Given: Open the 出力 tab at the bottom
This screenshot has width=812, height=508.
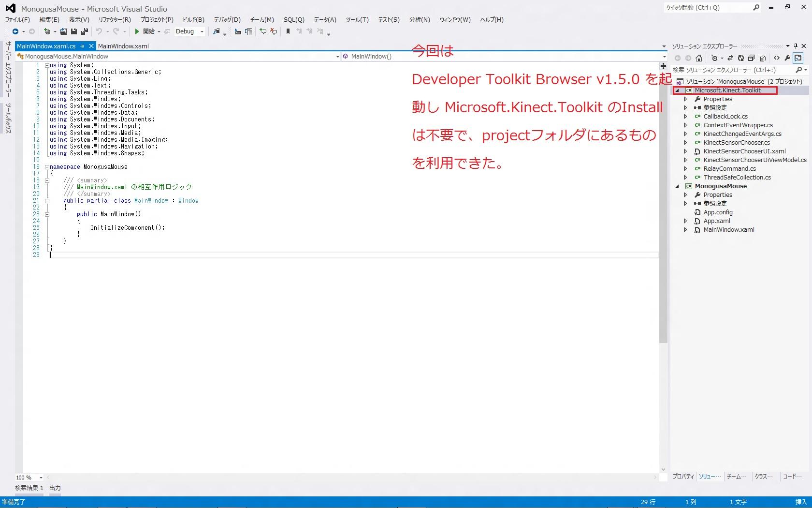Looking at the screenshot, I should [55, 488].
